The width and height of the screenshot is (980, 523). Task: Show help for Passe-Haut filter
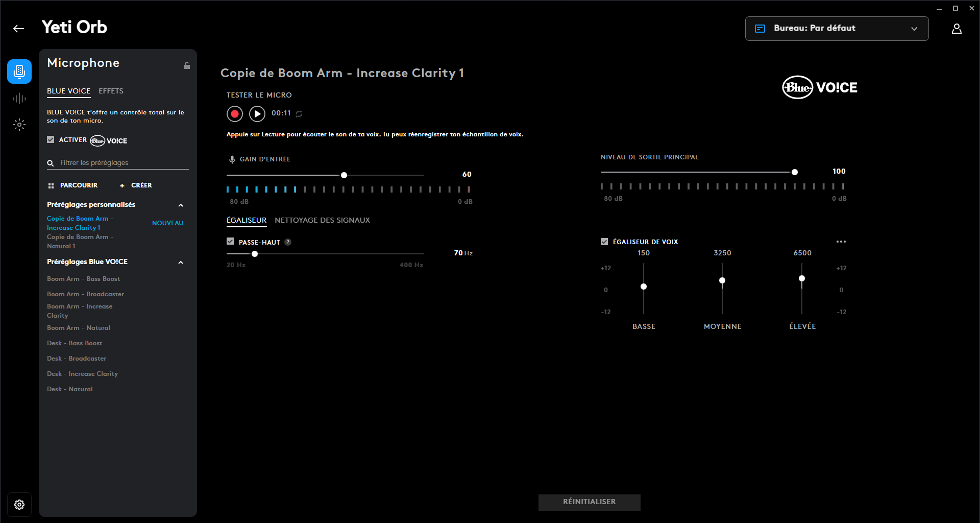[288, 242]
